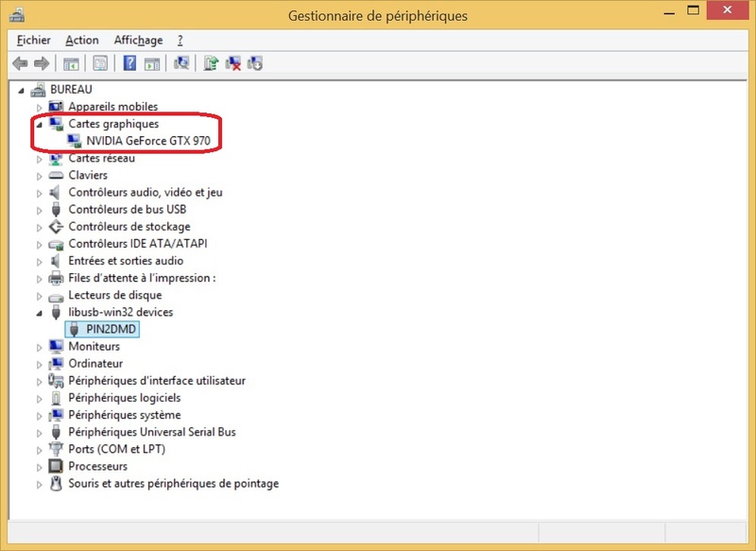Select Ordinateur label
756x551 pixels.
click(95, 364)
